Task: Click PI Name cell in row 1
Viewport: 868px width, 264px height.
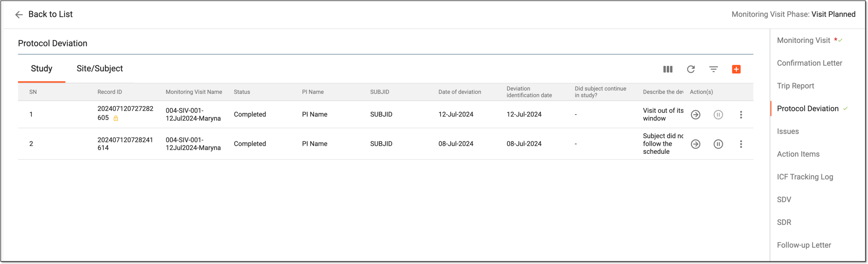Action: coord(315,114)
